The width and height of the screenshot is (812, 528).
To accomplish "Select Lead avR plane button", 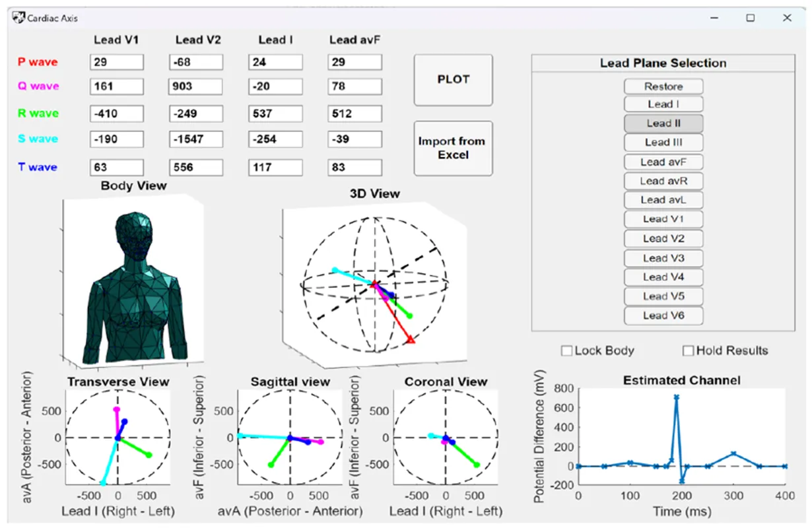I will 663,181.
